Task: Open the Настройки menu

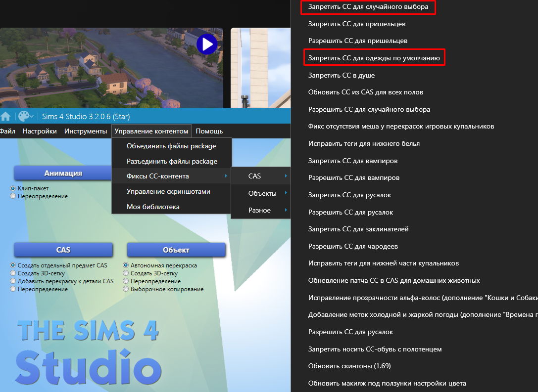Action: 40,131
